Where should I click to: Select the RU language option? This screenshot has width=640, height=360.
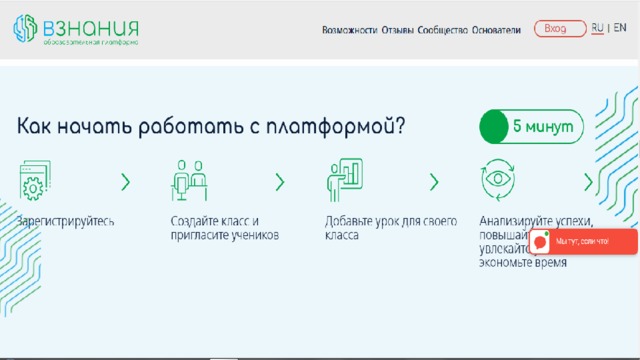point(597,28)
